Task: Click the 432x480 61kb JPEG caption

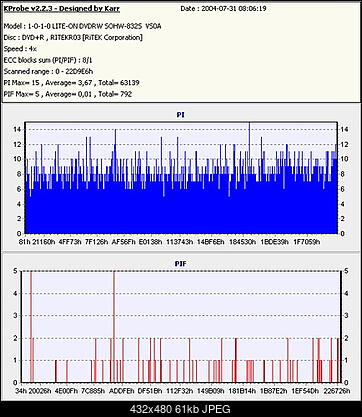Action: pyautogui.click(x=180, y=409)
